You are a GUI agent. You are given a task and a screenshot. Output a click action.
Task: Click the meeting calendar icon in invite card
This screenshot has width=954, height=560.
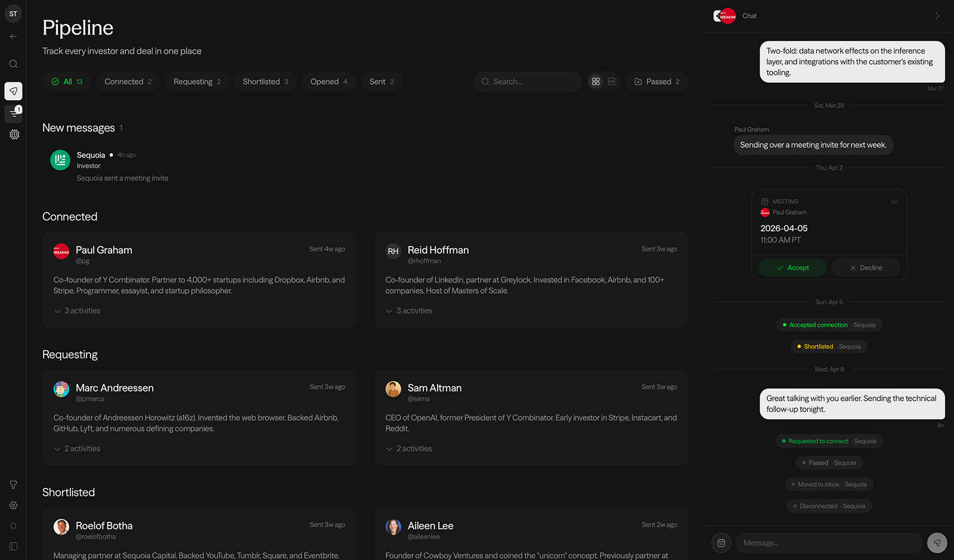(x=765, y=201)
